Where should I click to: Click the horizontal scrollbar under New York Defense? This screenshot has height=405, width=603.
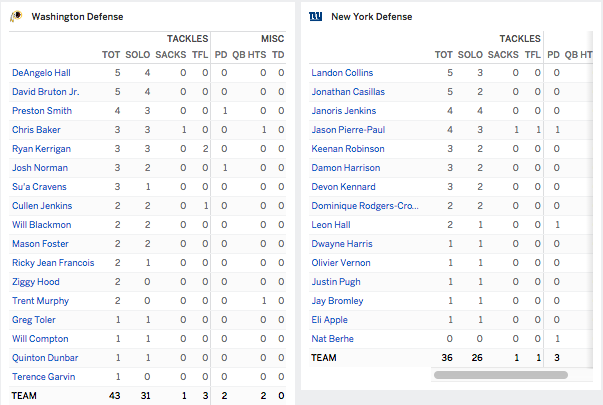(x=501, y=375)
